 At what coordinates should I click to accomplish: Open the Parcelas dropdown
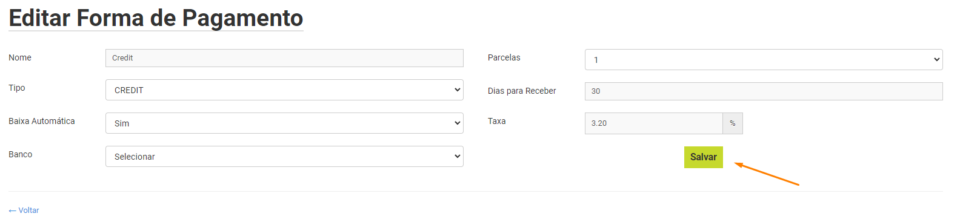(764, 60)
